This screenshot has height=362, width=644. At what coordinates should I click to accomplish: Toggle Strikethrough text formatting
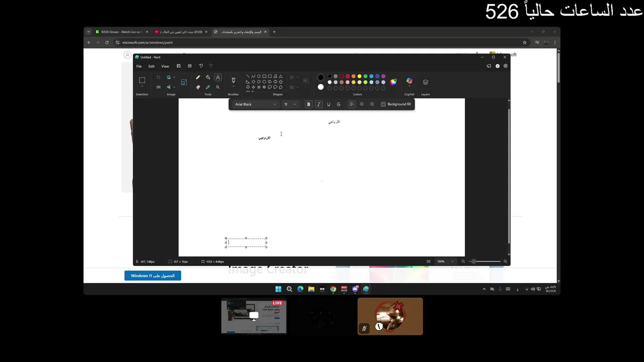[339, 104]
